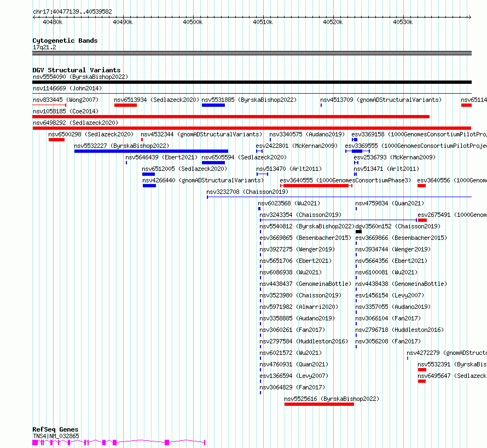Open the esv3369158 1000Genomes label

point(419,134)
